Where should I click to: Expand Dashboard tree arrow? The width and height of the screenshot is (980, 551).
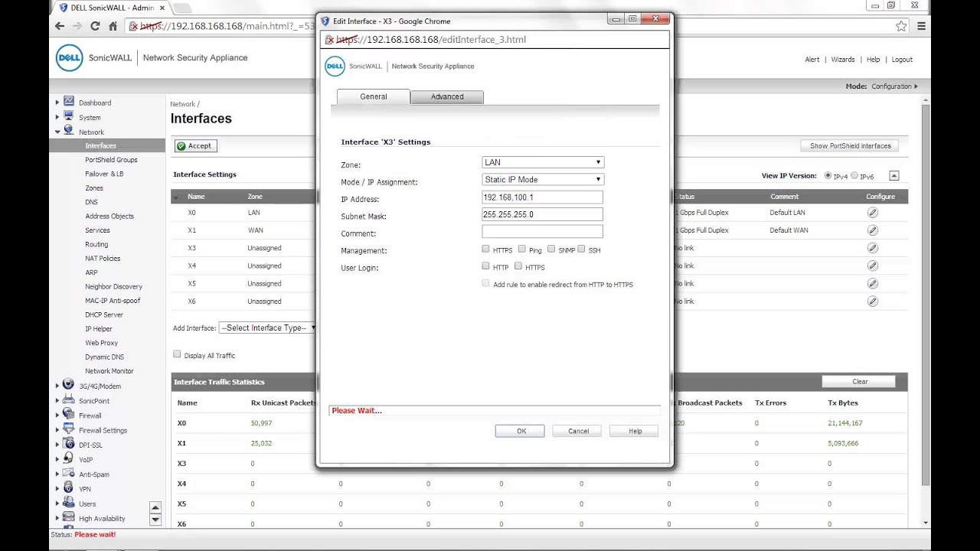[x=57, y=103]
